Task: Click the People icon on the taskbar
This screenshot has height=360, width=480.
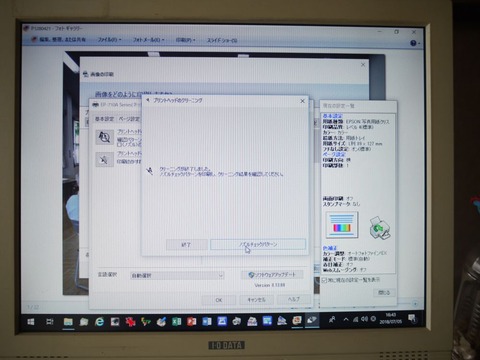Action: pos(332,319)
